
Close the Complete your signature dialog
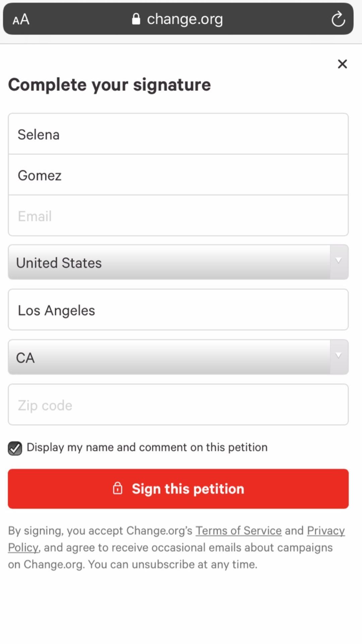342,64
